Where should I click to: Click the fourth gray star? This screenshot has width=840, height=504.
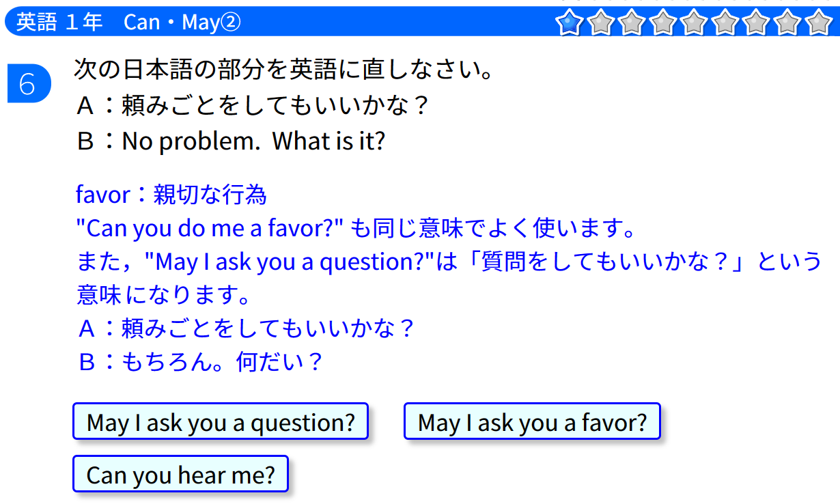(x=663, y=22)
